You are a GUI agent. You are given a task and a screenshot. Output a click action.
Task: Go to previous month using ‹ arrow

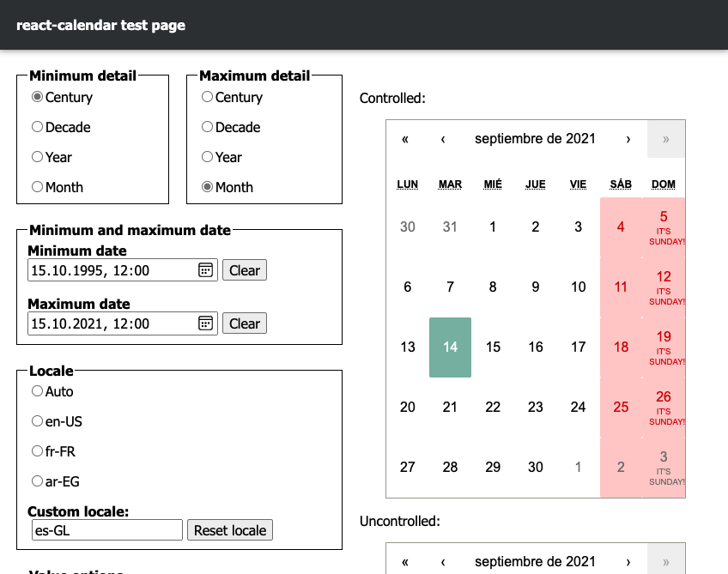pos(444,139)
